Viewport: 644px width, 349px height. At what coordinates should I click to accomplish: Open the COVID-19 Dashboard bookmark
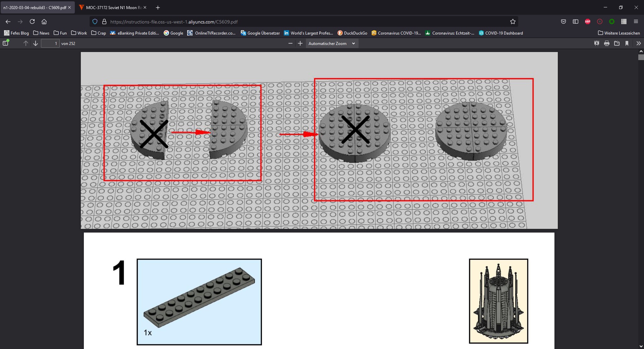[x=501, y=33]
